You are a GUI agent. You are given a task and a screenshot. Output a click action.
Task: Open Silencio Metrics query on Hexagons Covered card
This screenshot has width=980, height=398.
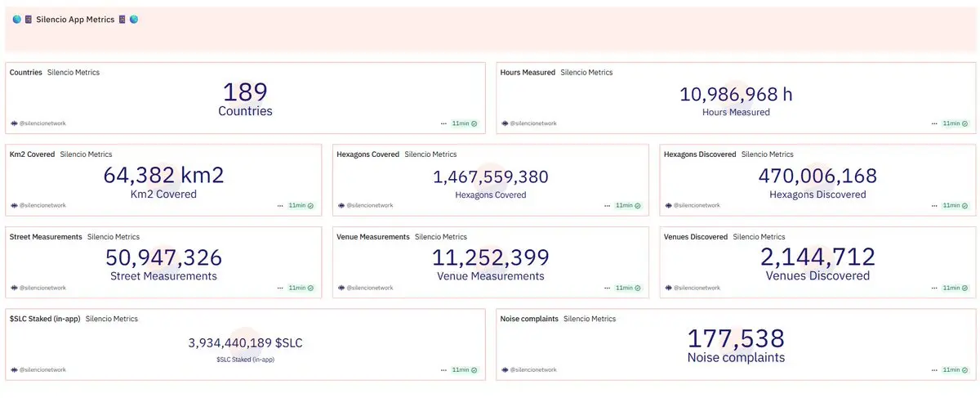(430, 154)
